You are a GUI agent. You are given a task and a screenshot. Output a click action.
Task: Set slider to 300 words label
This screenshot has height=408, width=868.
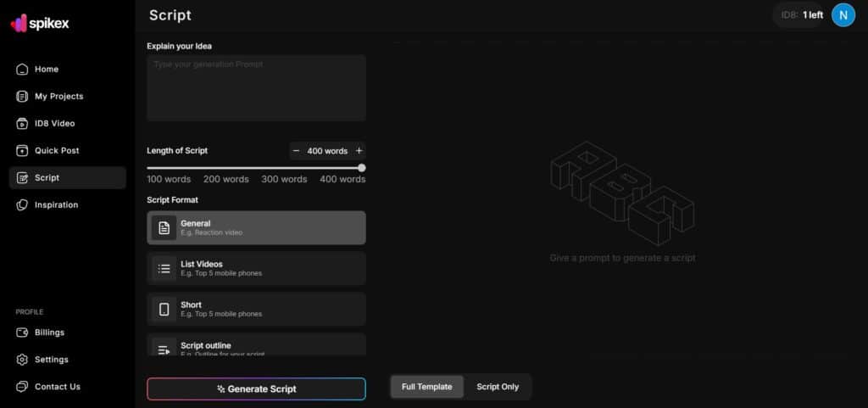click(x=284, y=179)
